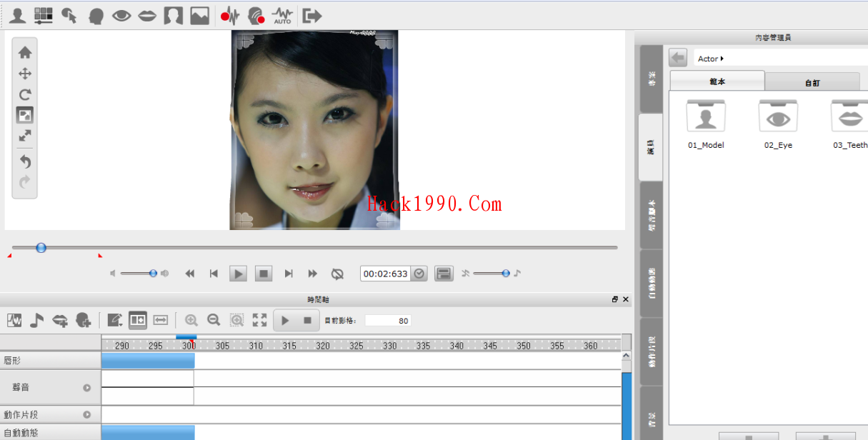Toggle the loop playback icon
The height and width of the screenshot is (440, 868).
[338, 274]
